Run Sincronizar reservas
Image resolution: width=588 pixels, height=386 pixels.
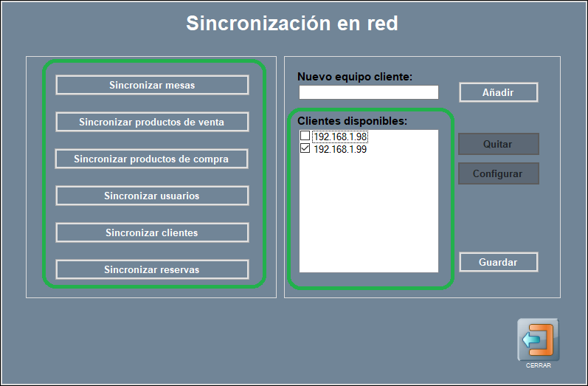(x=152, y=269)
